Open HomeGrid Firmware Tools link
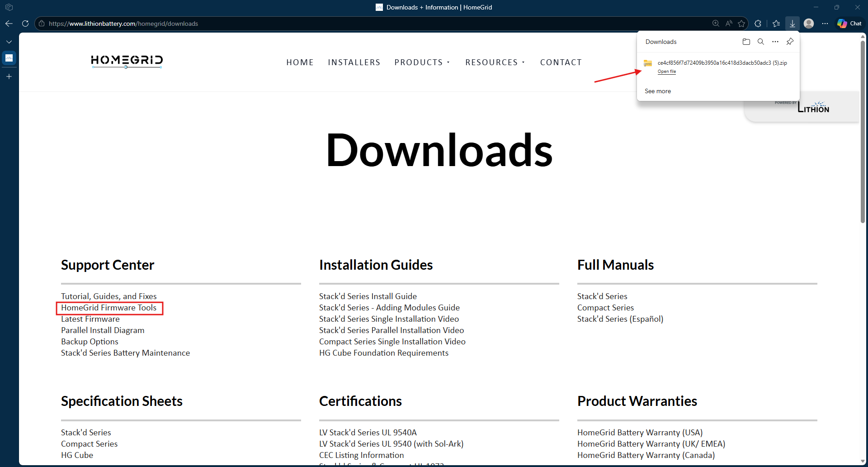 click(x=109, y=308)
